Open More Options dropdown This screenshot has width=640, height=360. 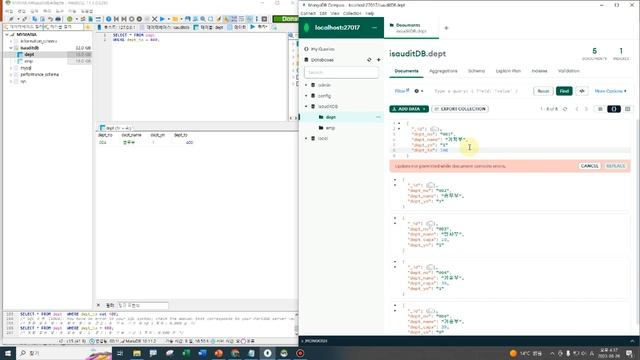click(x=610, y=91)
